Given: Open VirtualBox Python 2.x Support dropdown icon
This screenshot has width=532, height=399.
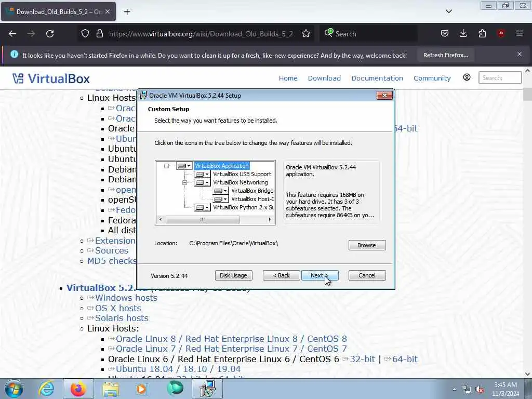Looking at the screenshot, I should coord(202,207).
